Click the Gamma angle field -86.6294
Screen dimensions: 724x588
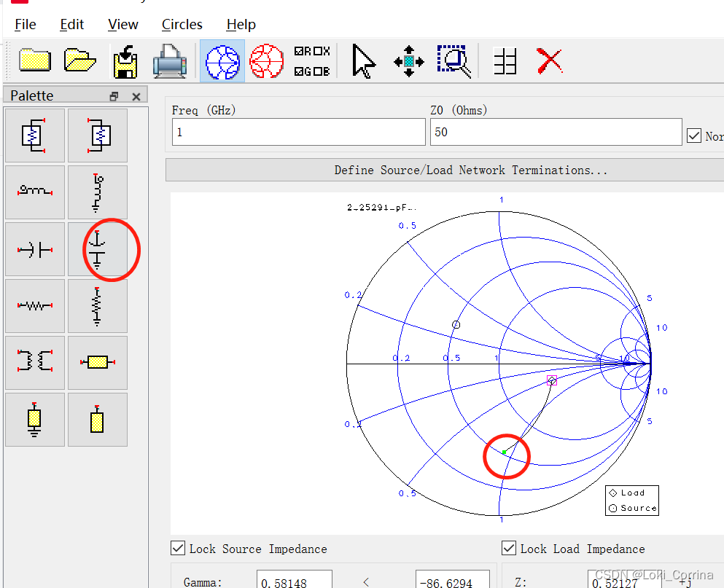point(453,580)
